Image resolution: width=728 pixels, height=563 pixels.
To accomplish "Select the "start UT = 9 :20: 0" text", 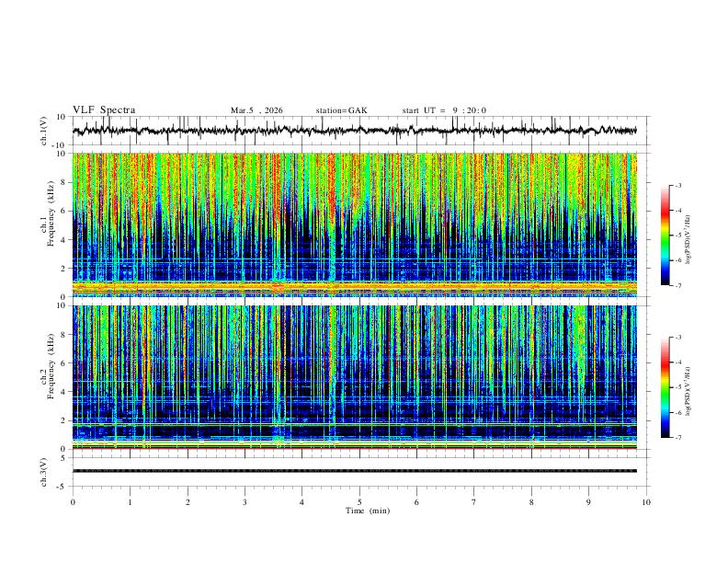I will pyautogui.click(x=444, y=110).
